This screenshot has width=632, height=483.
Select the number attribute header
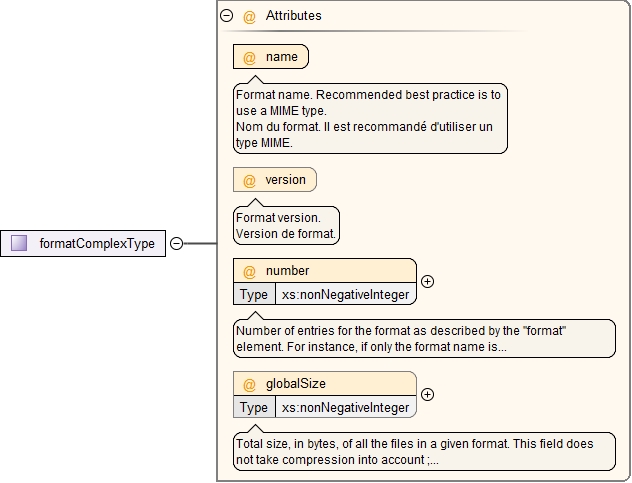coord(325,271)
